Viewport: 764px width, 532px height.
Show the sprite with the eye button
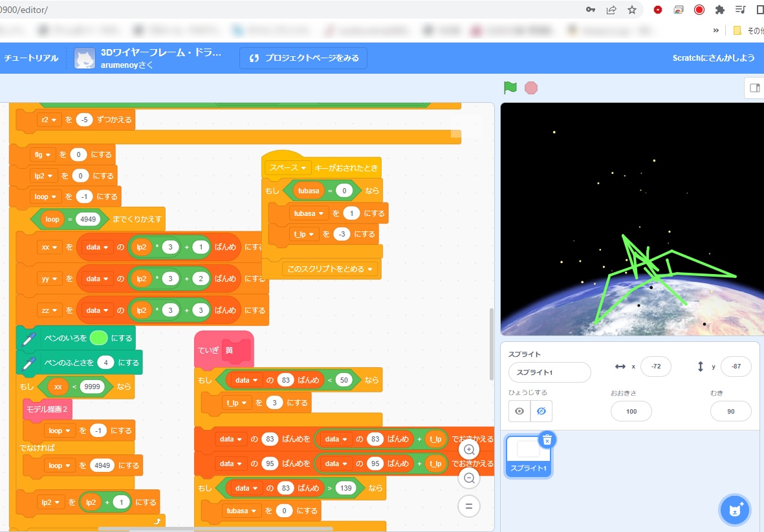(519, 411)
